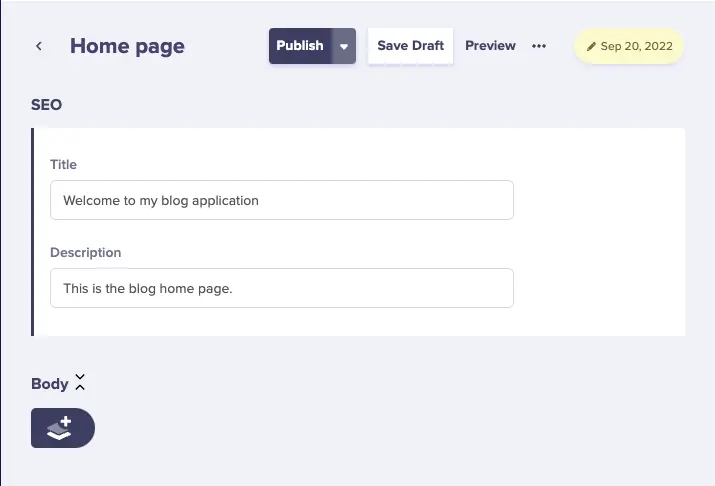The height and width of the screenshot is (486, 715).
Task: Open the Publish dropdown arrow
Action: pos(344,46)
